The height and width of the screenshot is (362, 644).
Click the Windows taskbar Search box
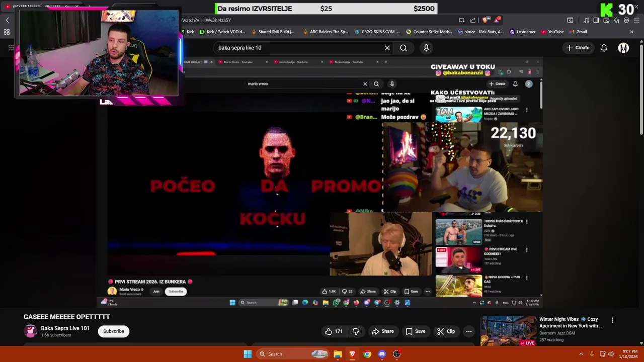point(294,354)
